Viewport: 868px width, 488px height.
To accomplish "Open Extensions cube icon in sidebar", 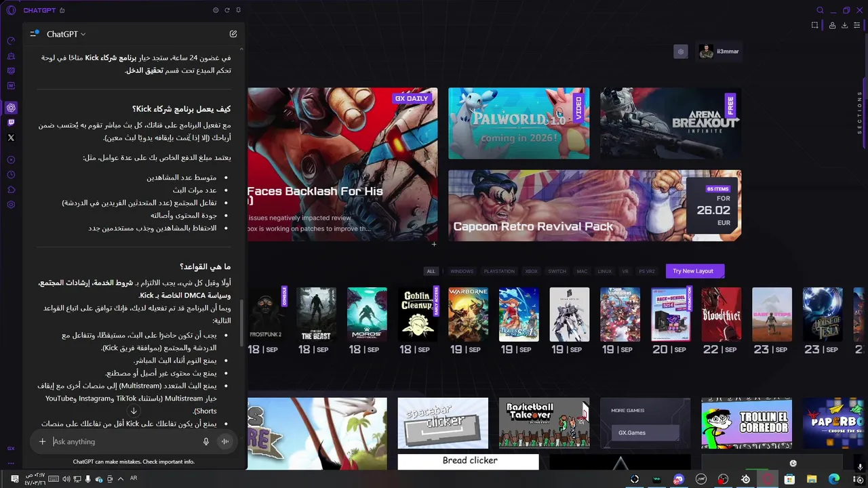I will (x=11, y=190).
